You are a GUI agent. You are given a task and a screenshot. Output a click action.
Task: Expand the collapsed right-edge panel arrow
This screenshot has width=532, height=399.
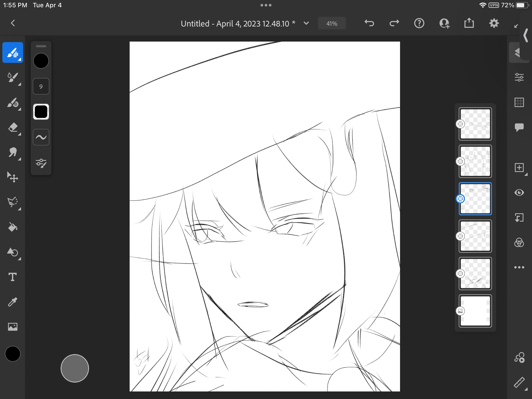526,35
